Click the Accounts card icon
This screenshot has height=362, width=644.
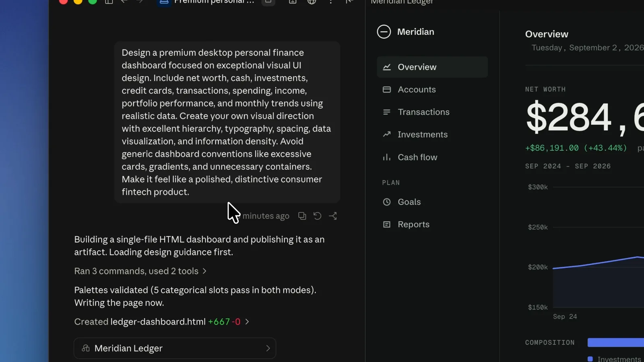click(387, 90)
